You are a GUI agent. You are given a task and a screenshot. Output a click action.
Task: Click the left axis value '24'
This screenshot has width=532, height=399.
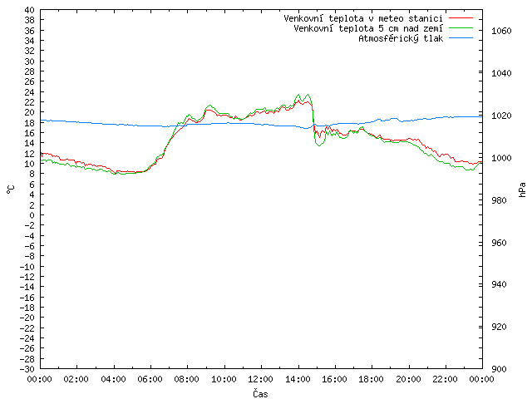[30, 92]
